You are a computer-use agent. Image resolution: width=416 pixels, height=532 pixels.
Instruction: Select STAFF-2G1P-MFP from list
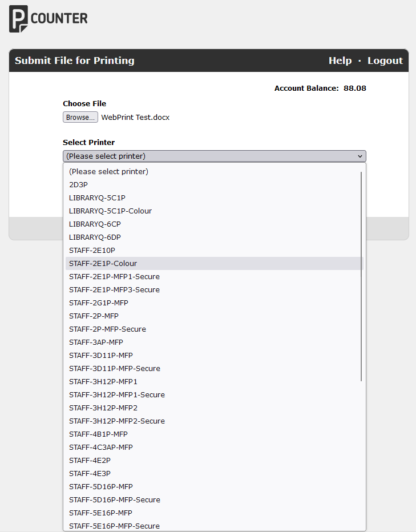[x=215, y=303]
